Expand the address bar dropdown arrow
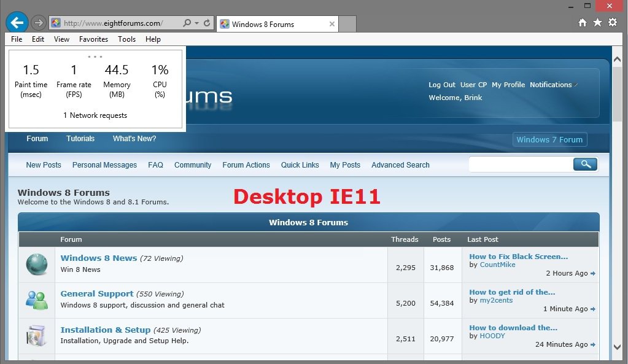628x364 pixels. [x=196, y=23]
